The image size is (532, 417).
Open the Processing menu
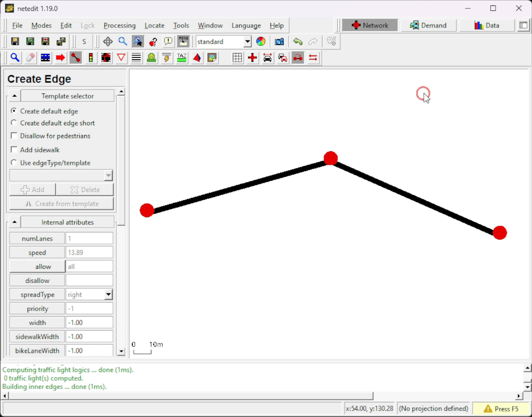click(x=120, y=26)
